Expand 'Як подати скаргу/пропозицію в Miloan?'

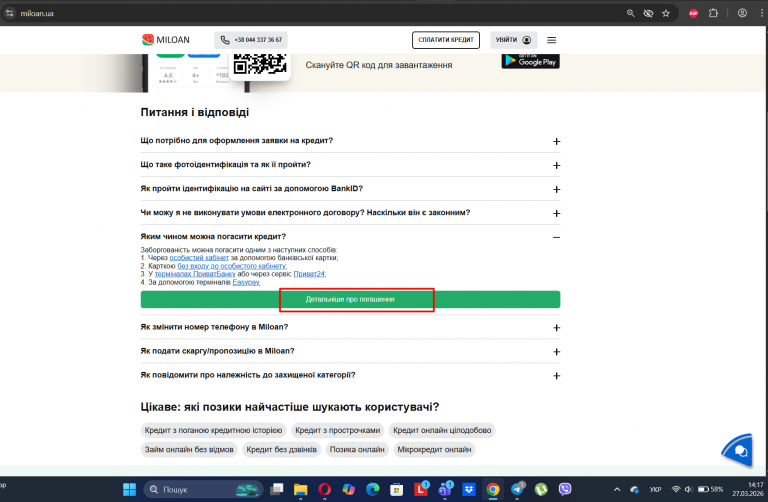[x=350, y=351]
